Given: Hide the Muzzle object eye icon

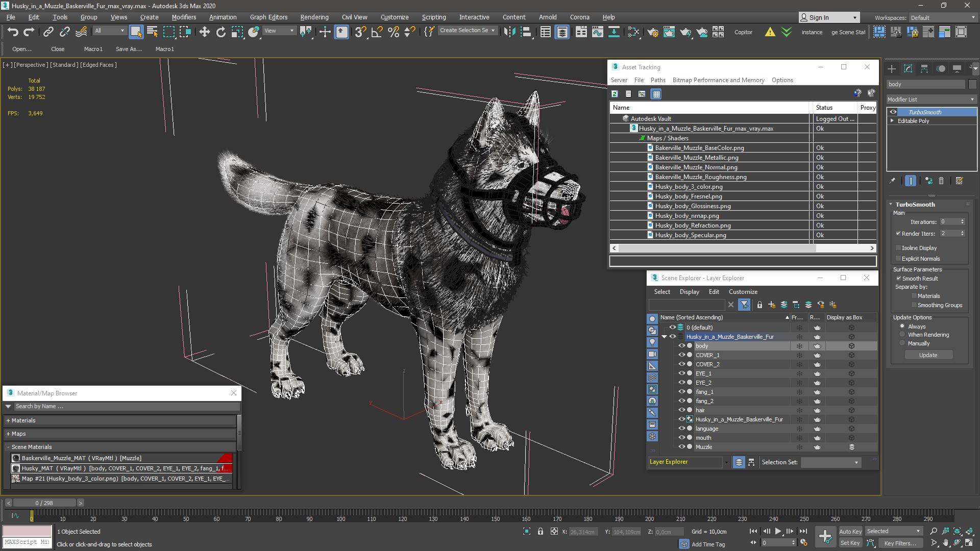Looking at the screenshot, I should 681,447.
